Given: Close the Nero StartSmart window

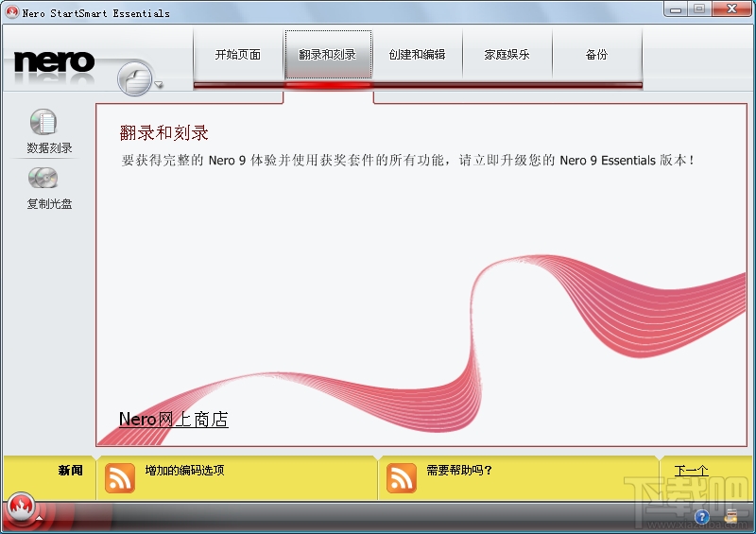Looking at the screenshot, I should coord(731,9).
